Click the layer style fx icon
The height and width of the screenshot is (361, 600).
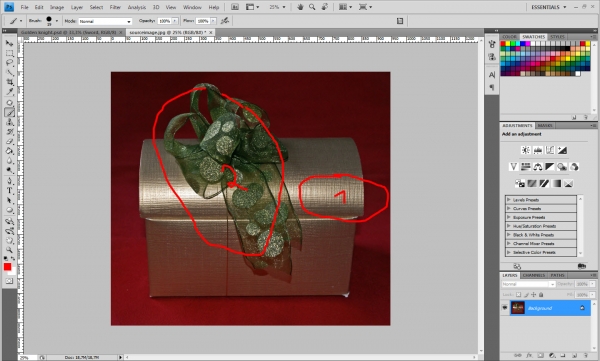529,356
